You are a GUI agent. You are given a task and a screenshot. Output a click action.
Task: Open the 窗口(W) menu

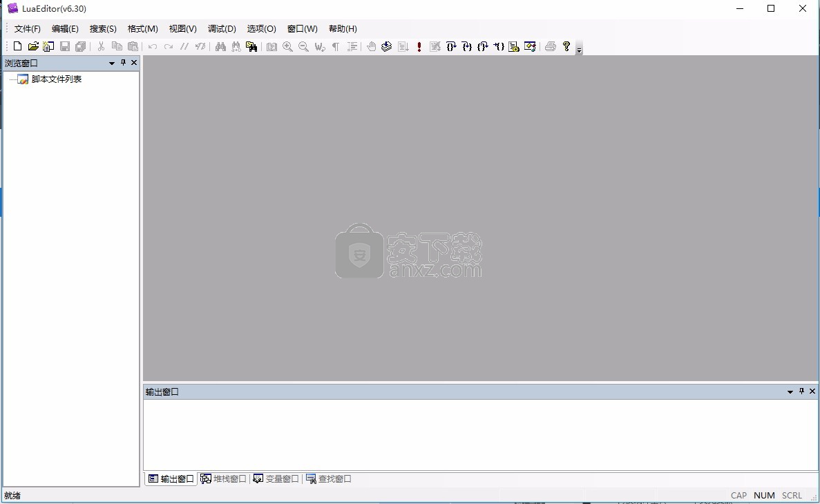point(303,29)
